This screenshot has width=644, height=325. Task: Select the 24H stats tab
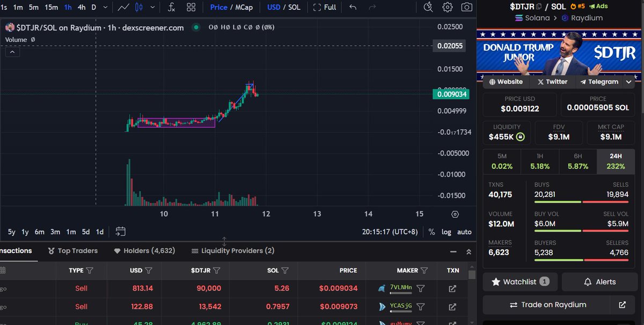[616, 161]
